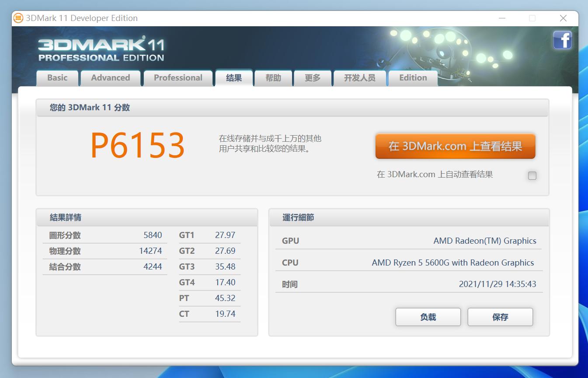The image size is (588, 378).
Task: Go to the Professional tab
Action: 178,78
